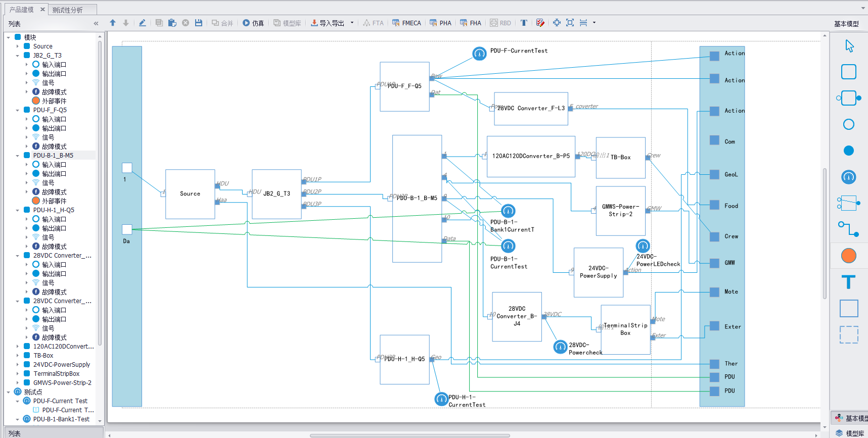Click the paste clipboard toolbar icon

[x=172, y=23]
